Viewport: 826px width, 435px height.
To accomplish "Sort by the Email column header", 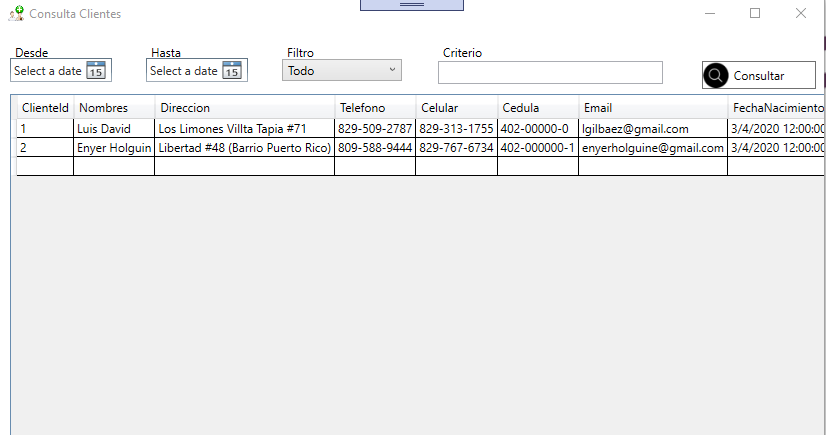I will coord(653,108).
